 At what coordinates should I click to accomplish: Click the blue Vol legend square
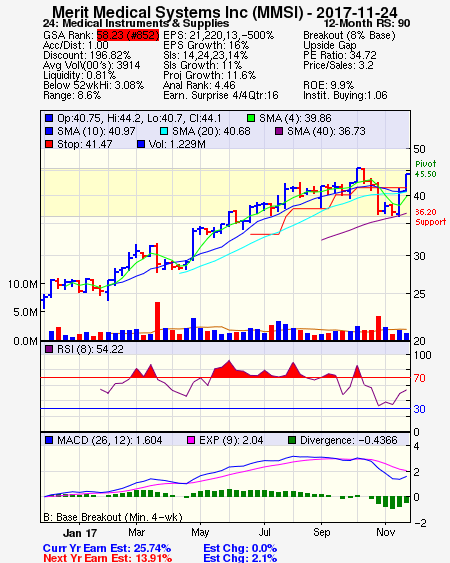click(141, 144)
